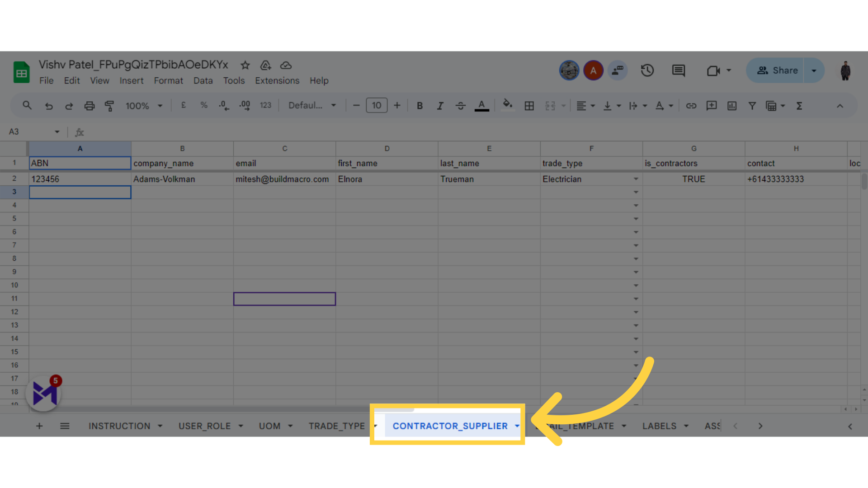Format as percent
The width and height of the screenshot is (868, 488).
coord(204,105)
